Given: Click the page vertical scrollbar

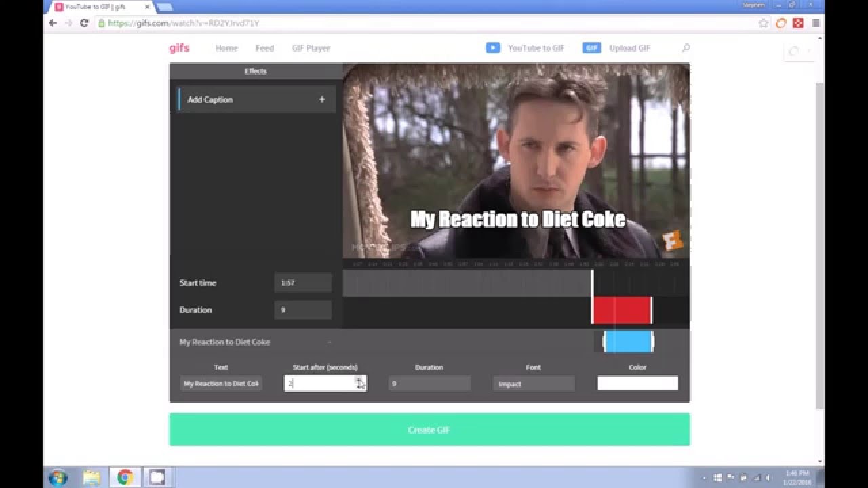Looking at the screenshot, I should click(x=820, y=244).
